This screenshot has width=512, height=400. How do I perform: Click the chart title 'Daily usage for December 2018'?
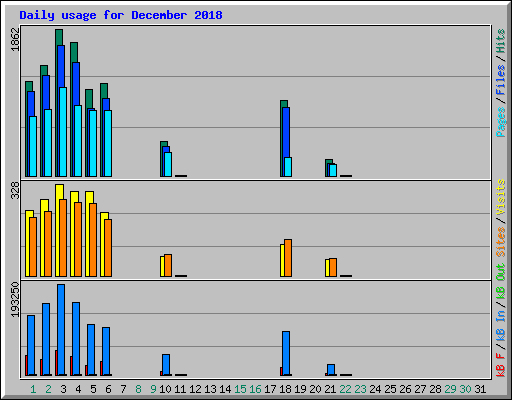[121, 15]
